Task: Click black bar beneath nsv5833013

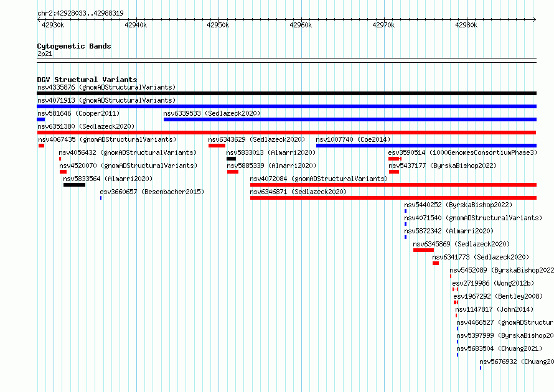Action: pos(231,159)
